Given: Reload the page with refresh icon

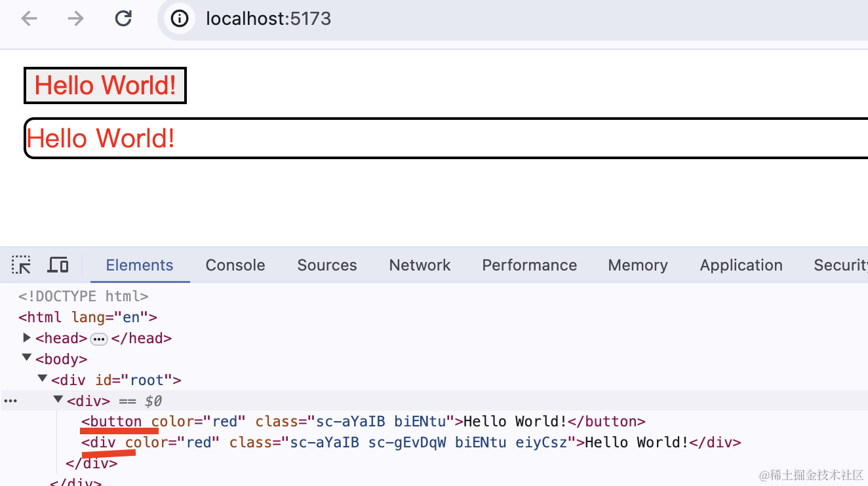Looking at the screenshot, I should [x=123, y=18].
